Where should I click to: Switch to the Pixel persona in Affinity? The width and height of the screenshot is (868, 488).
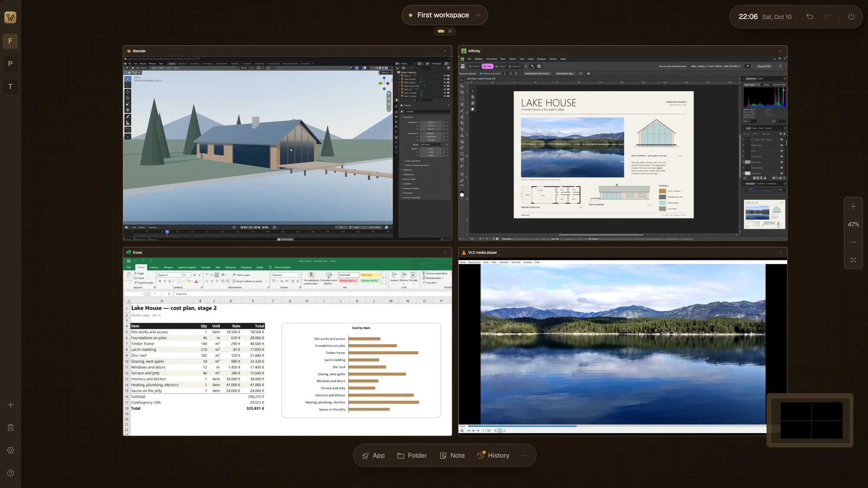[x=487, y=66]
